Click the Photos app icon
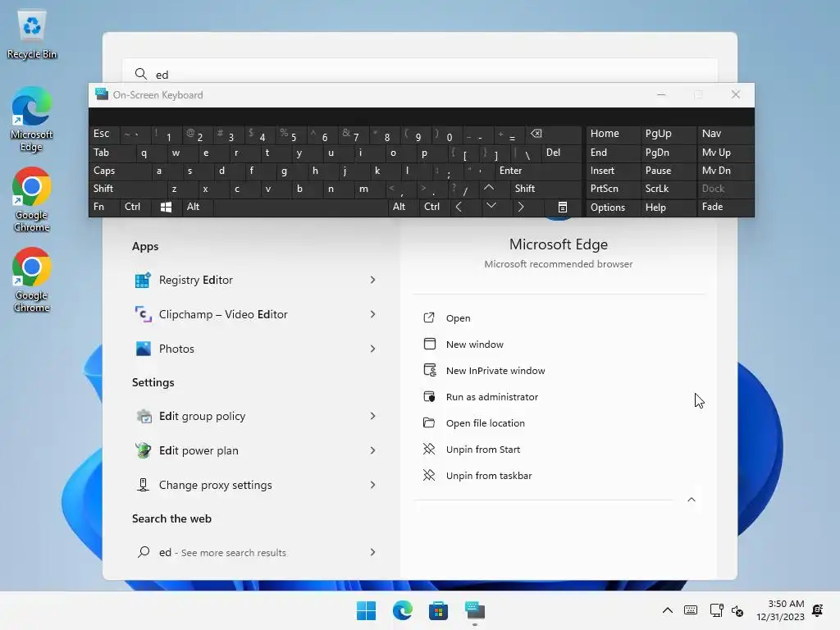The width and height of the screenshot is (840, 630). coord(143,349)
